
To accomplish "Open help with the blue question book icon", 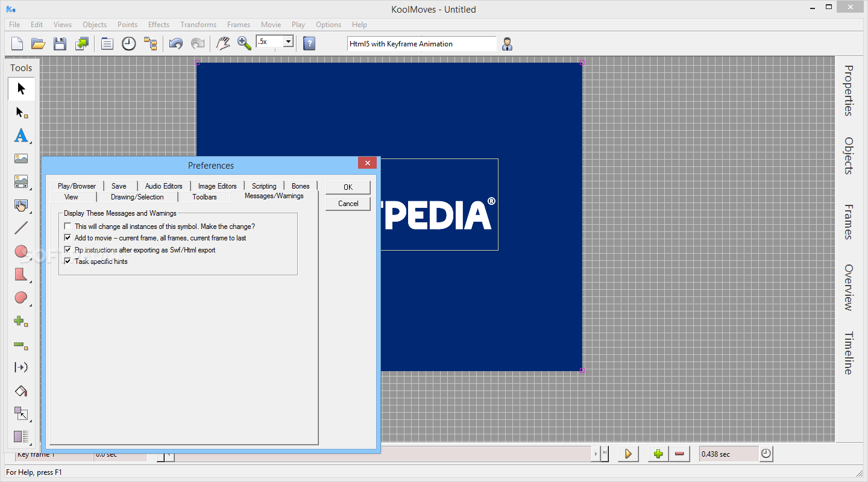I will tap(309, 43).
